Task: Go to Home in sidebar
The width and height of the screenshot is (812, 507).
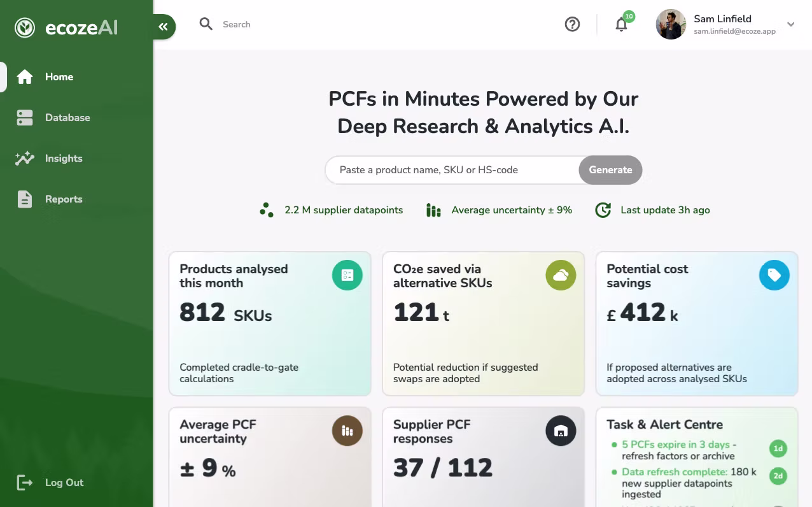Action: tap(59, 77)
